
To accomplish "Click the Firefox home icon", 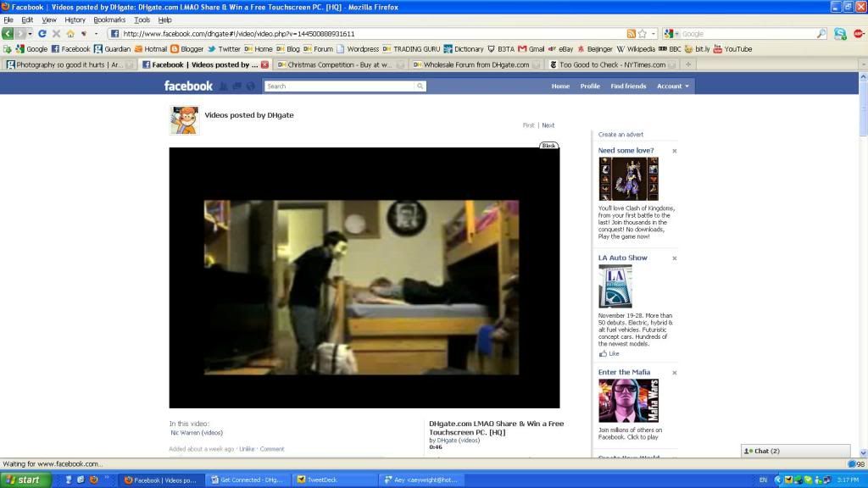I will coord(70,34).
